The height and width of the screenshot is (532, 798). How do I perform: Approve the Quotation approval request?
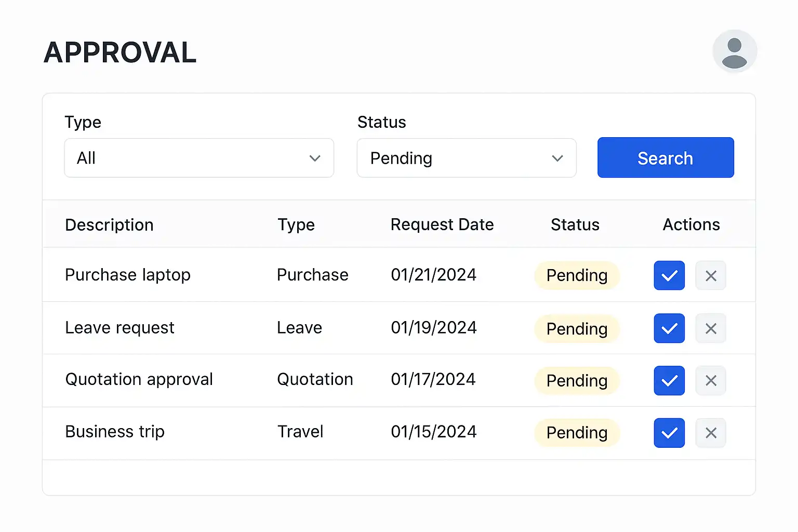pos(669,380)
